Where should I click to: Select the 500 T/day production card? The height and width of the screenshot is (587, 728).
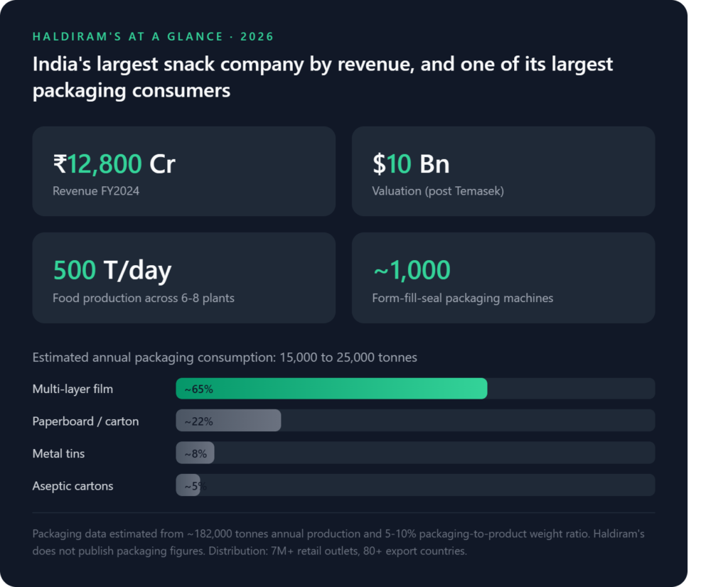coord(184,278)
